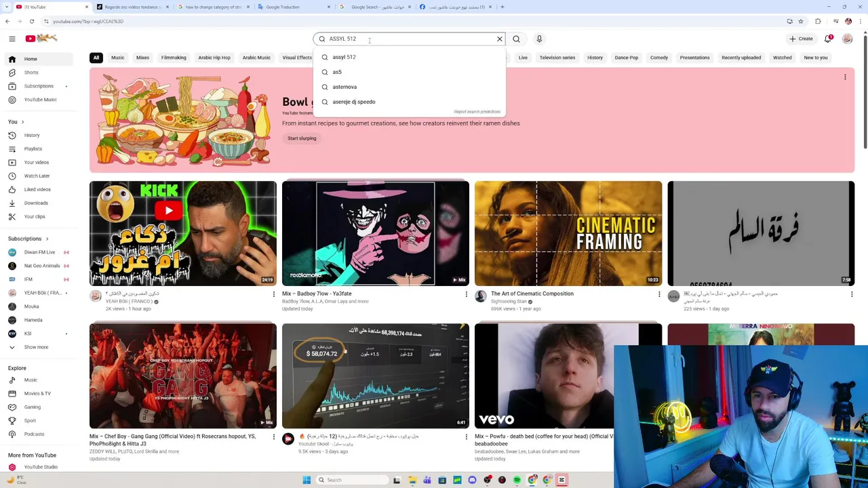Screen dimensions: 868x488
Task: Expand the Subscriptions section header
Action: tap(28, 239)
